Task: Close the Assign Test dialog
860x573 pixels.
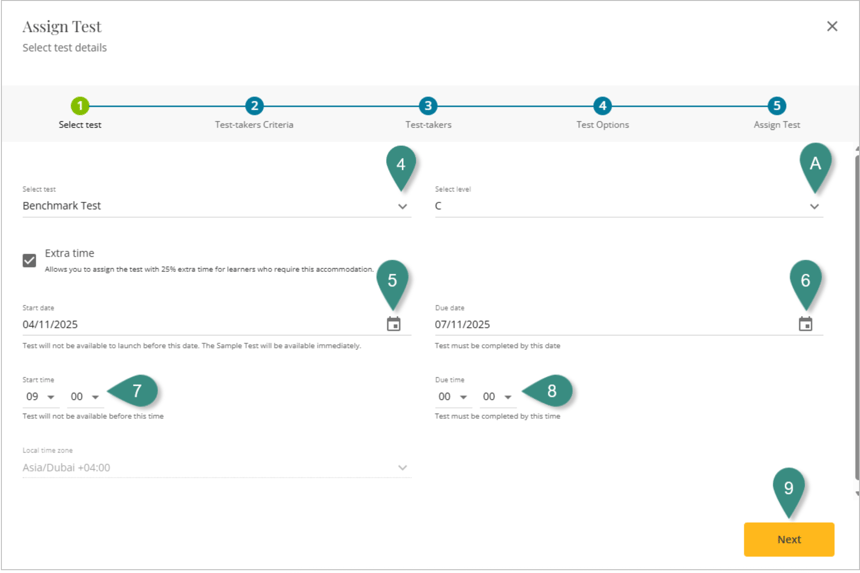Action: click(x=832, y=27)
